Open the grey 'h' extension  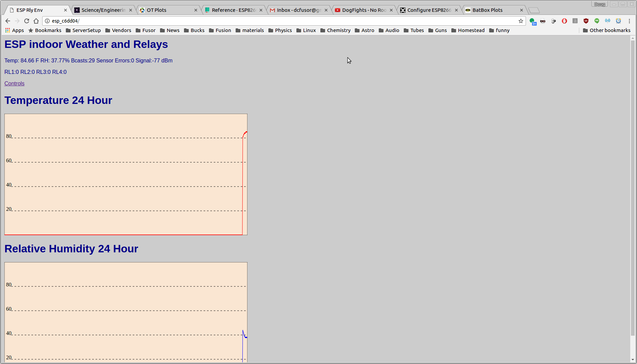pos(575,21)
